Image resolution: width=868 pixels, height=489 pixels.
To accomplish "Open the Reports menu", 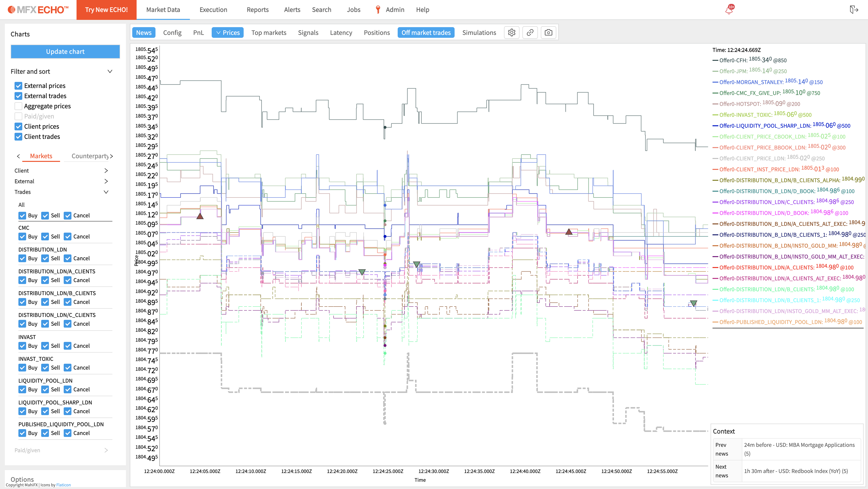I will coord(257,10).
